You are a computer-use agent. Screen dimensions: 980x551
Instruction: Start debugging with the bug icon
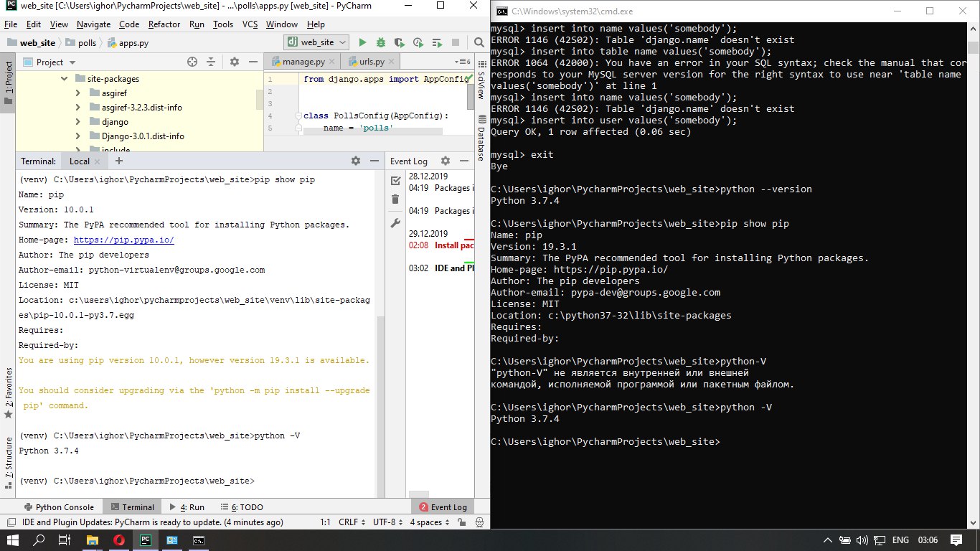click(380, 43)
